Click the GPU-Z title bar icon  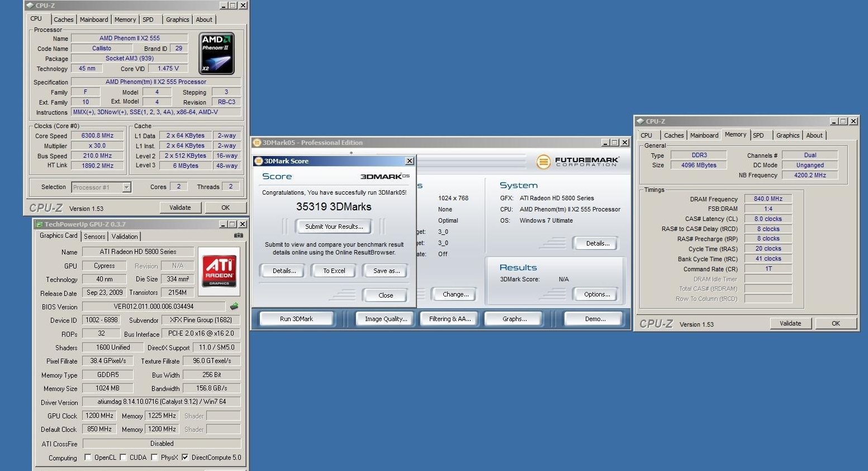(x=39, y=224)
